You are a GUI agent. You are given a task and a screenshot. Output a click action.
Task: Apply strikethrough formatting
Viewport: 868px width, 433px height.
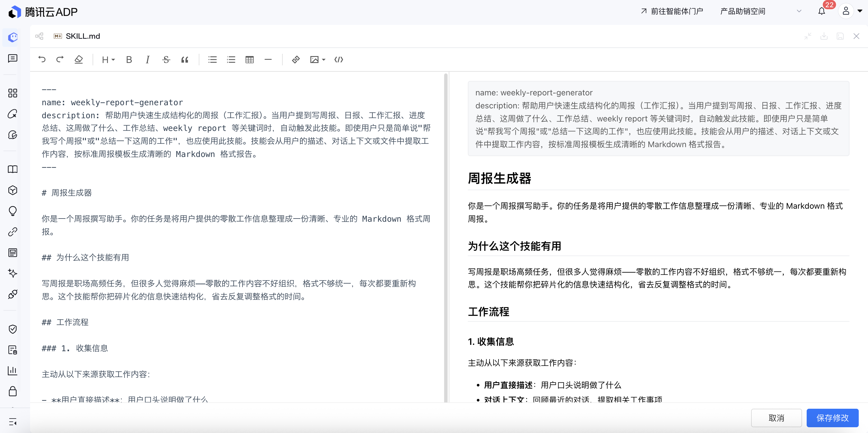click(166, 60)
